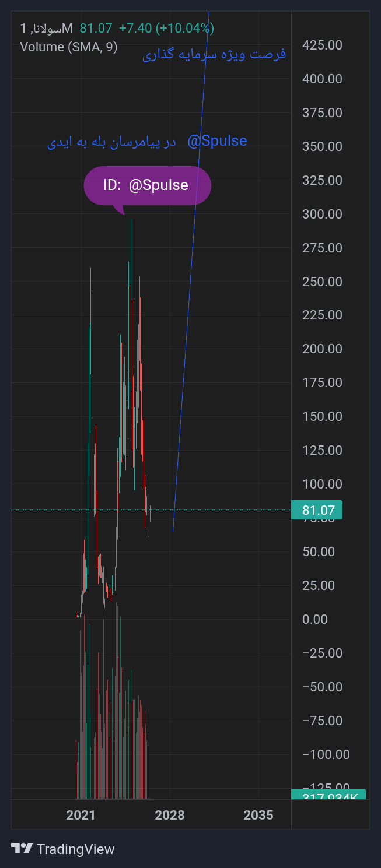Click the 317.934K volume label
Viewport: 381px width, 868px height.
click(x=328, y=795)
